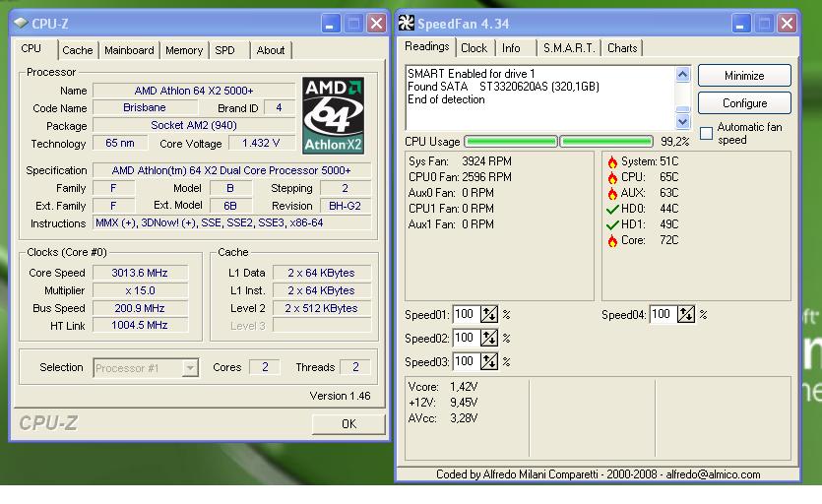Viewport: 822px width, 504px height.
Task: Click the 'Socket AM2 (940)' package value
Action: (194, 125)
